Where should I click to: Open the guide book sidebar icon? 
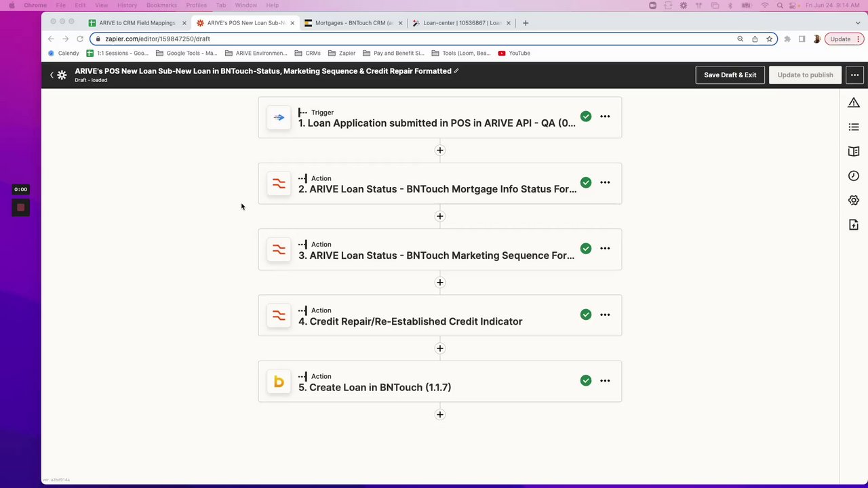click(x=854, y=151)
